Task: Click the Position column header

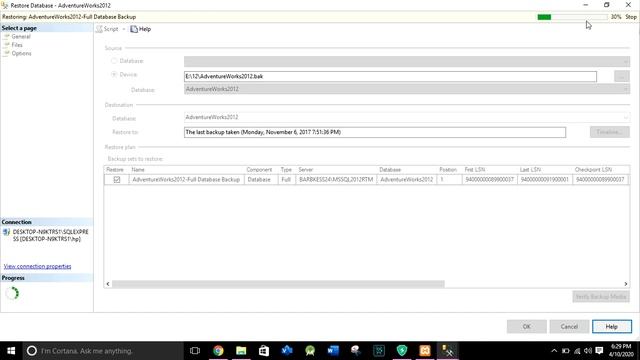Action: coord(449,169)
